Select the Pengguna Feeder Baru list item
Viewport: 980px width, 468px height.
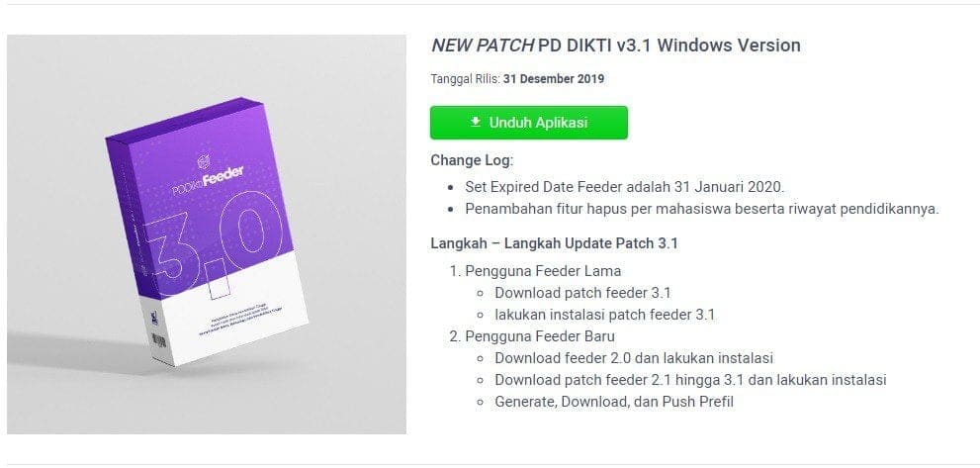point(540,336)
